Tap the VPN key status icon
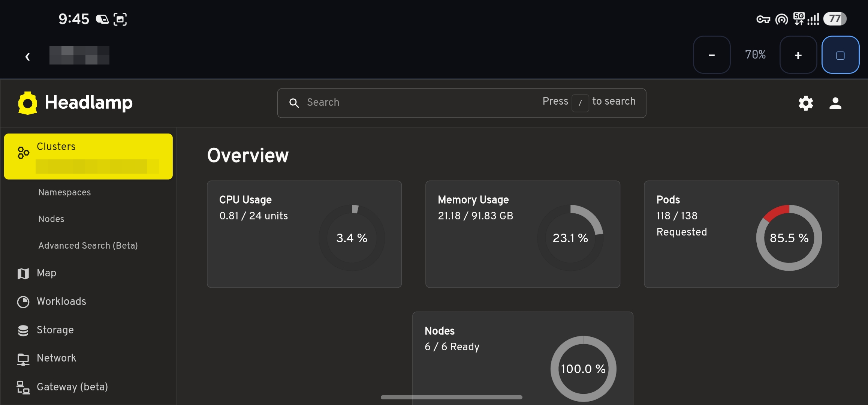The image size is (868, 405). 763,19
